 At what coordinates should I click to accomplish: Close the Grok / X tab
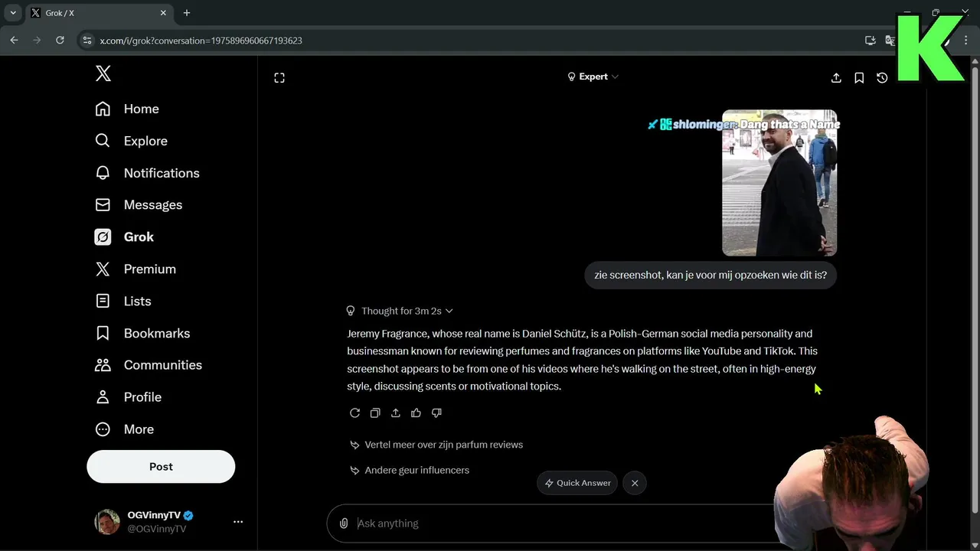tap(163, 13)
